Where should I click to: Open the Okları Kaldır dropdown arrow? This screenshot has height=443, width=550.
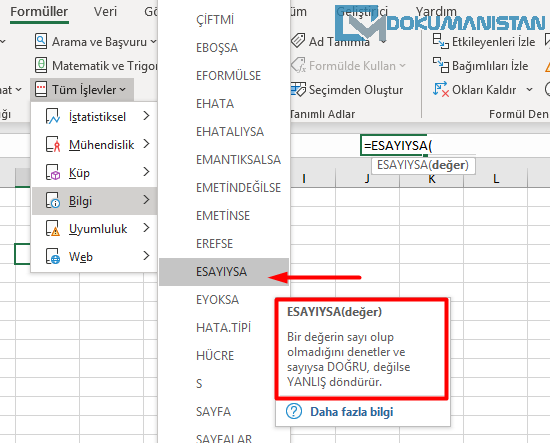coord(529,90)
